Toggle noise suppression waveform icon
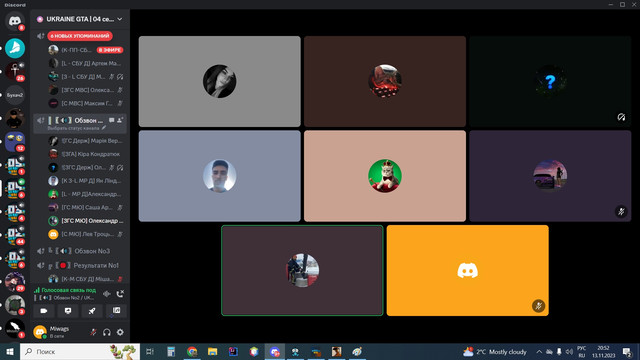This screenshot has height=360, width=640. [x=107, y=294]
